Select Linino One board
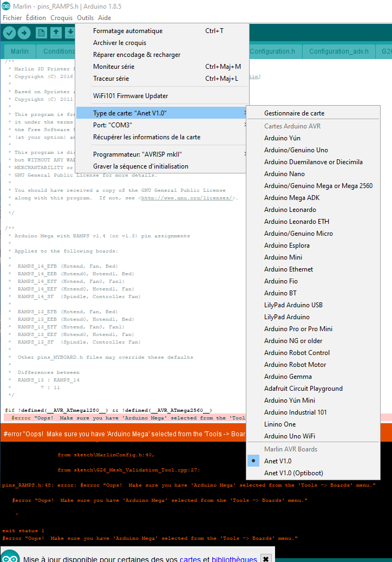 click(313, 424)
